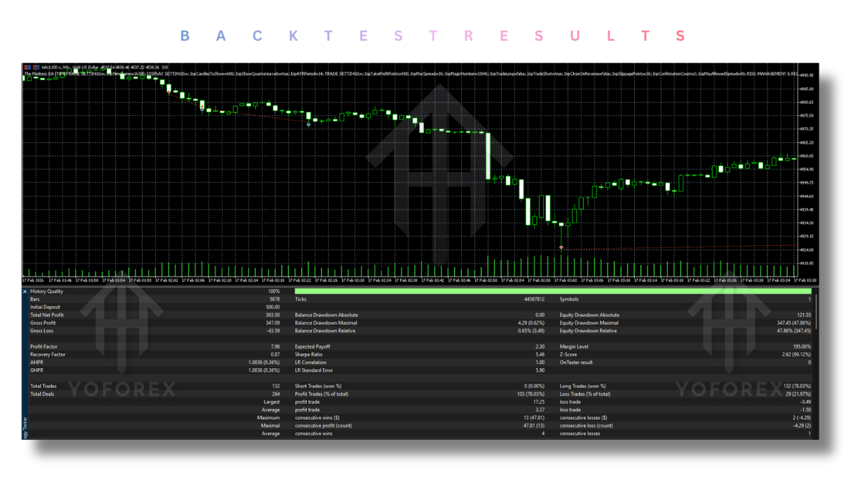The width and height of the screenshot is (868, 488).
Task: Click Short Trades value 0 (0.00%)
Action: coord(534,386)
